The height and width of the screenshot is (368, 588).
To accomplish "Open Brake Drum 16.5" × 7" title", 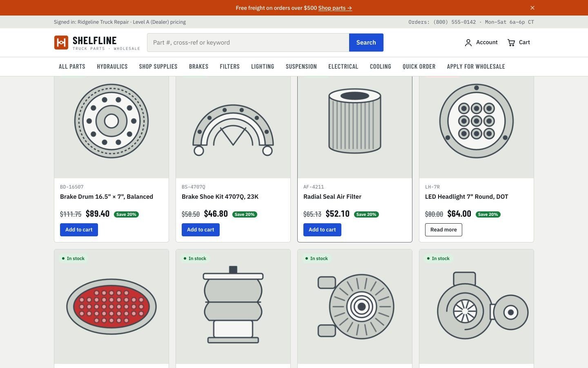I will click(107, 197).
